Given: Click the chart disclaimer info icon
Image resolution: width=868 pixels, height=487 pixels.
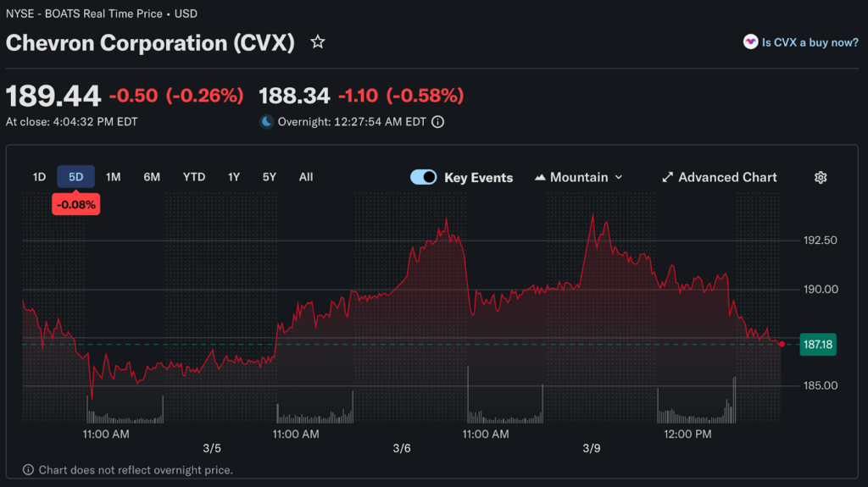Looking at the screenshot, I should click(x=28, y=470).
